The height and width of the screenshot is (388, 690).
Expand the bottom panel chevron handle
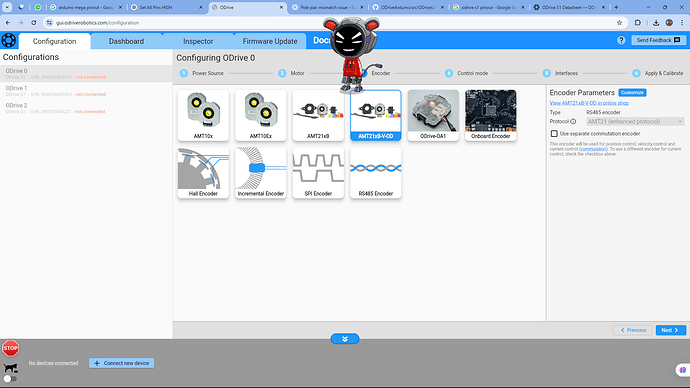[345, 339]
